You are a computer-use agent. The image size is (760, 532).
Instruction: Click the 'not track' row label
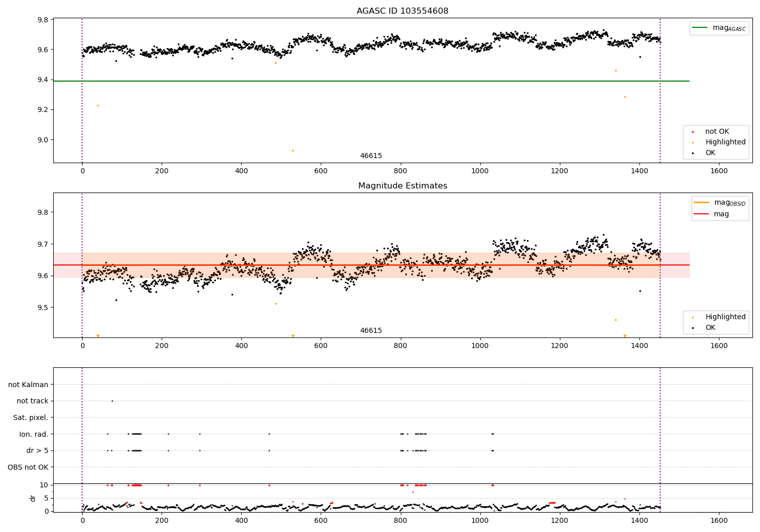tap(32, 401)
